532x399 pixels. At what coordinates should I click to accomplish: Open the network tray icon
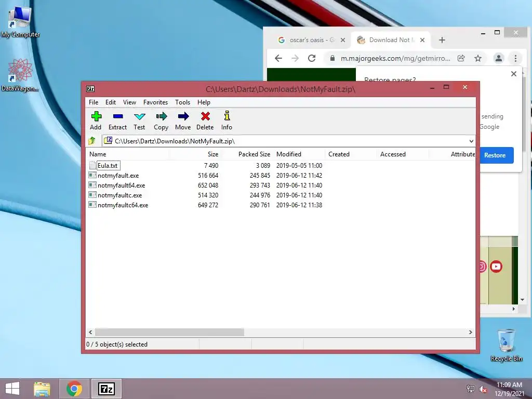(471, 389)
